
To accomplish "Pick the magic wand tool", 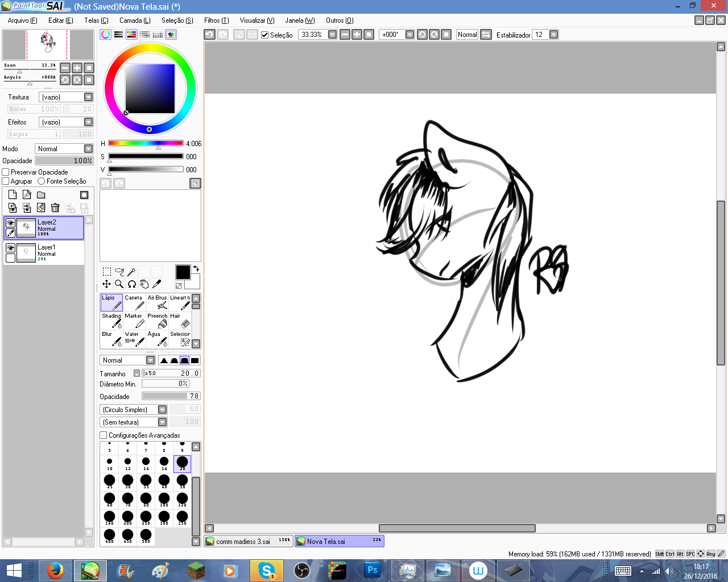I will point(131,272).
